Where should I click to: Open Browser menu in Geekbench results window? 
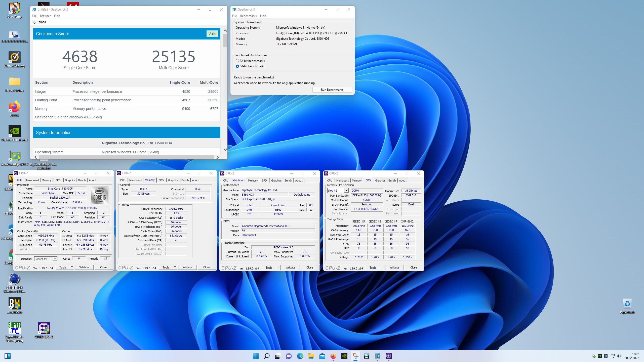point(45,16)
